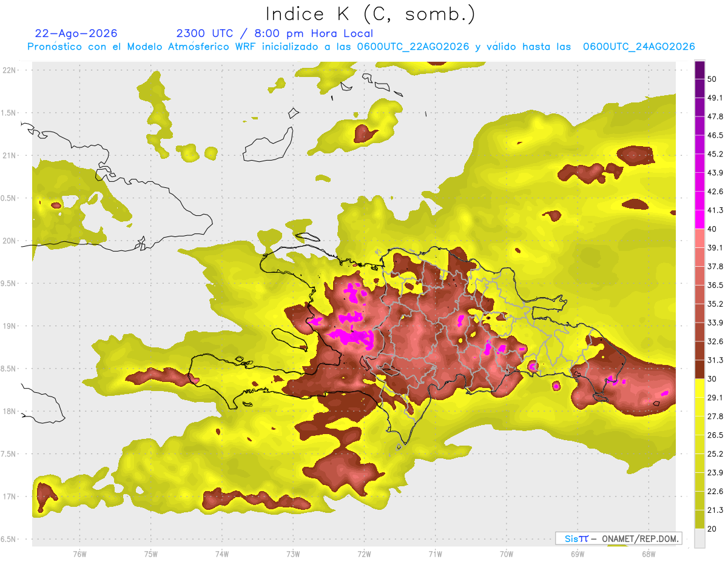Viewport: 728px width, 562px height.
Task: Click the "72W" longitude axis label
Action: [x=364, y=554]
